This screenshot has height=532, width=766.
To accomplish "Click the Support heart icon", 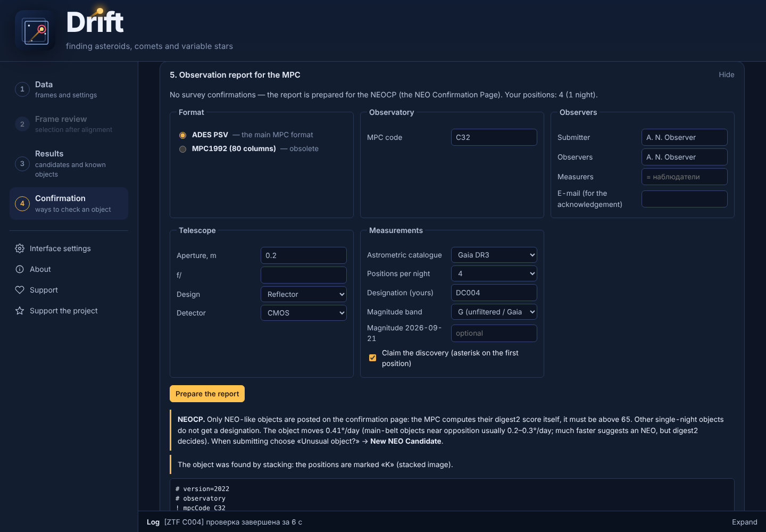I will pos(20,290).
